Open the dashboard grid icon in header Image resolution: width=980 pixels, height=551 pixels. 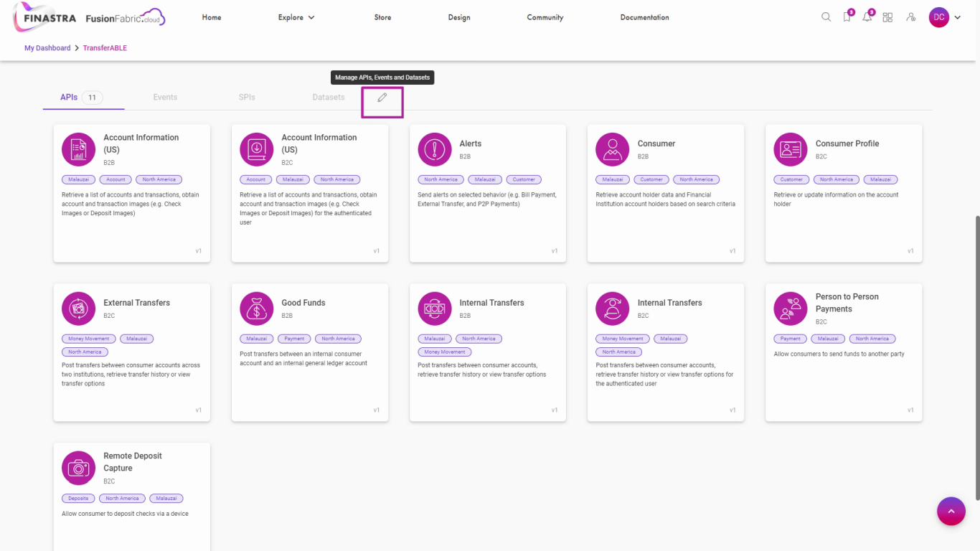[x=887, y=17]
